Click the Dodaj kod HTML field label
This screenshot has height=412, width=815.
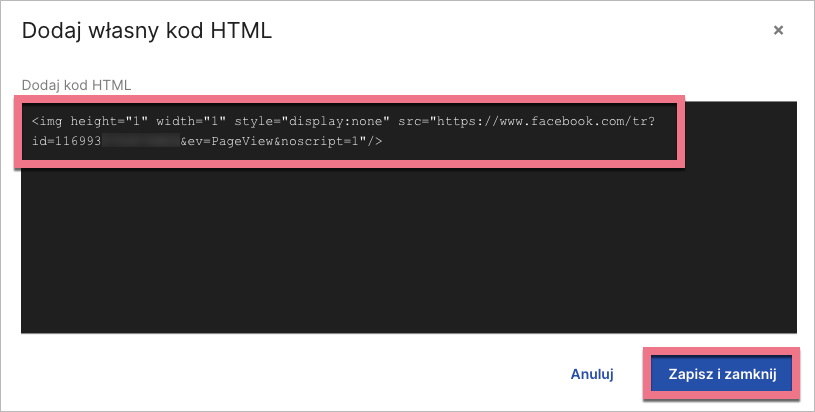coord(77,83)
